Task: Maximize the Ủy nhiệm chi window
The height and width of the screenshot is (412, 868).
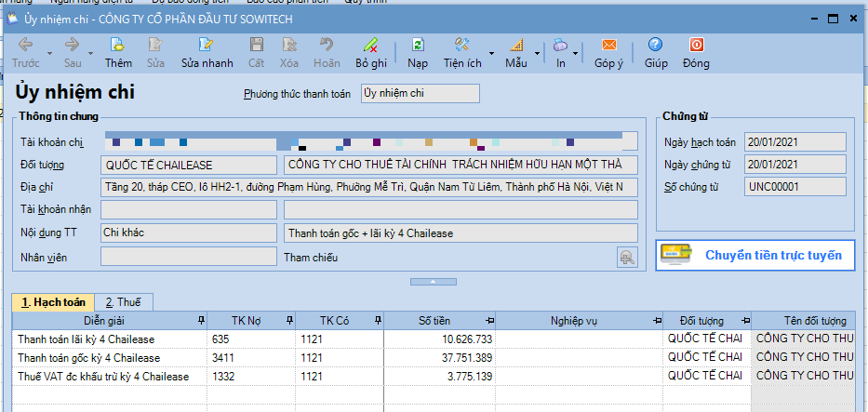Action: coord(834,19)
